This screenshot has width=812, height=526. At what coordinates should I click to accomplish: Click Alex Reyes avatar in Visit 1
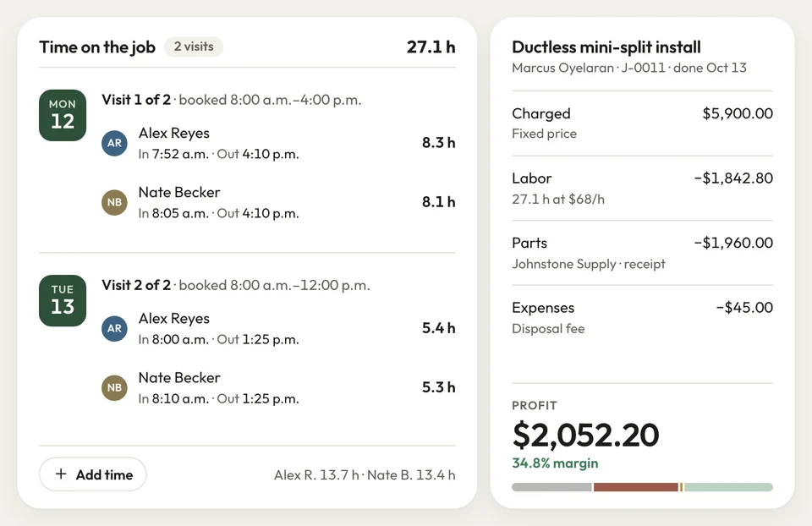[114, 143]
